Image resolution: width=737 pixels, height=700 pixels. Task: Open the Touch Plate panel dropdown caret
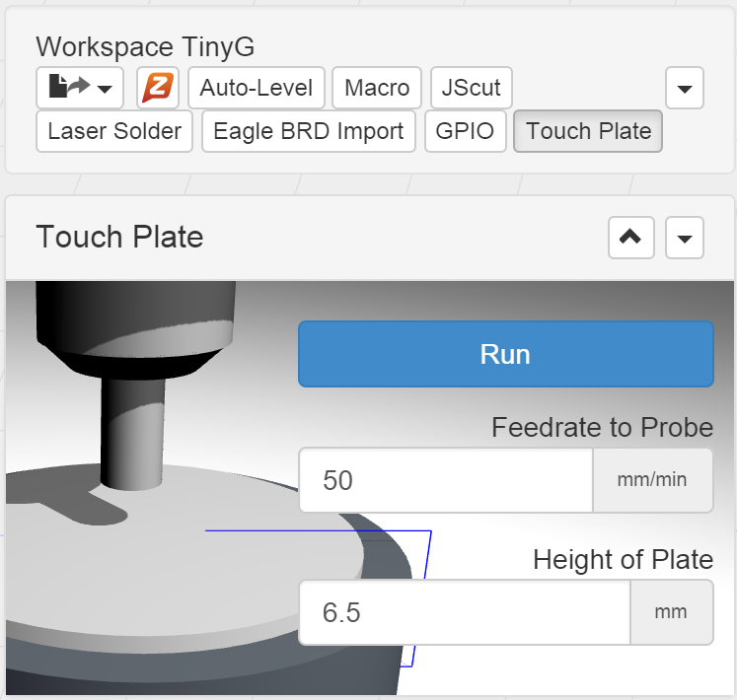click(x=685, y=238)
